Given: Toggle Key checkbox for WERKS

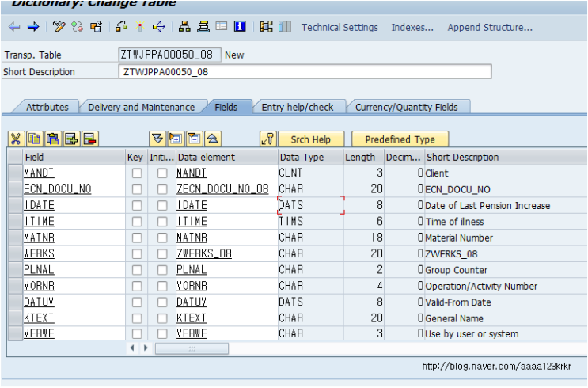Looking at the screenshot, I should point(137,253).
